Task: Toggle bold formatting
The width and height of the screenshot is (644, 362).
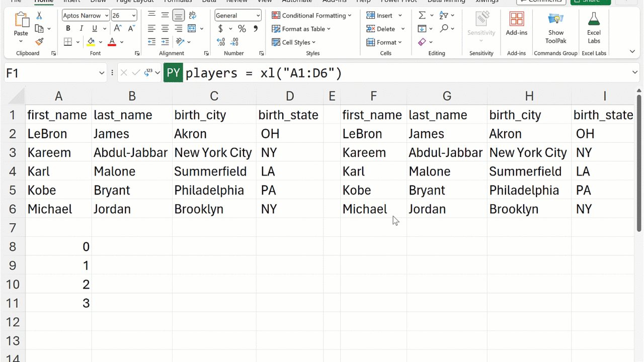Action: [x=68, y=29]
